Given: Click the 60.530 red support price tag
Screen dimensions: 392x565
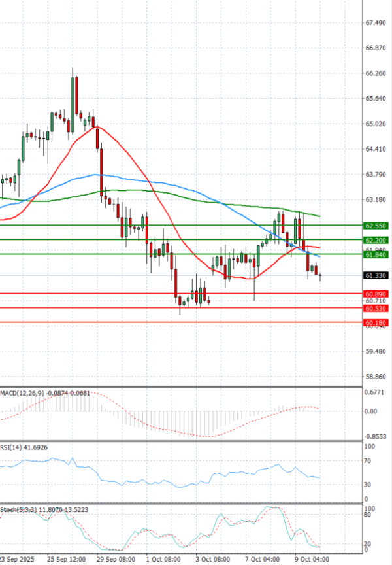Looking at the screenshot, I should 377,308.
